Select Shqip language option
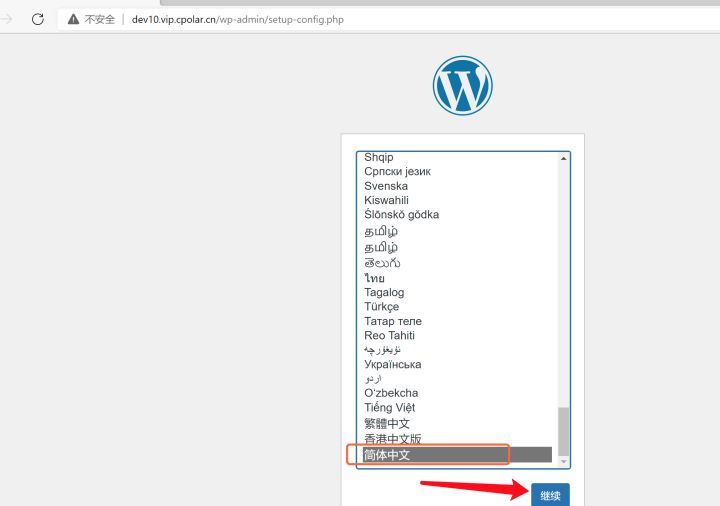Viewport: 720px width, 506px height. pos(458,157)
